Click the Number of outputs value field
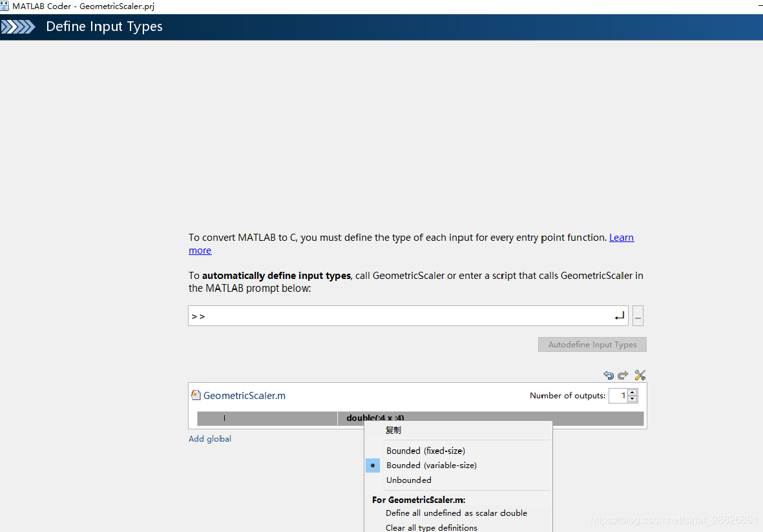The width and height of the screenshot is (763, 532). point(618,396)
